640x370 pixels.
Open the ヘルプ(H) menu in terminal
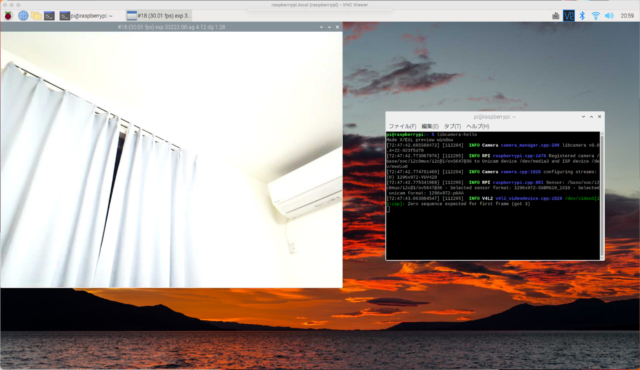coord(478,126)
